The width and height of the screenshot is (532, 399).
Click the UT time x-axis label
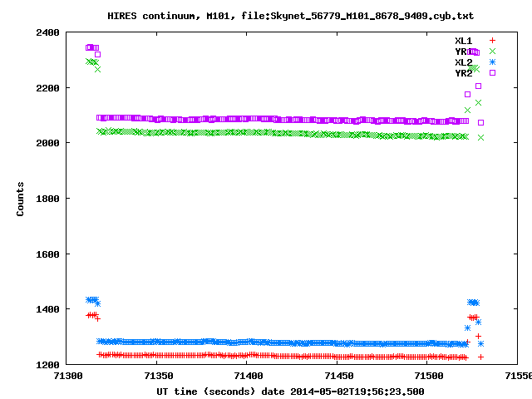pos(290,392)
